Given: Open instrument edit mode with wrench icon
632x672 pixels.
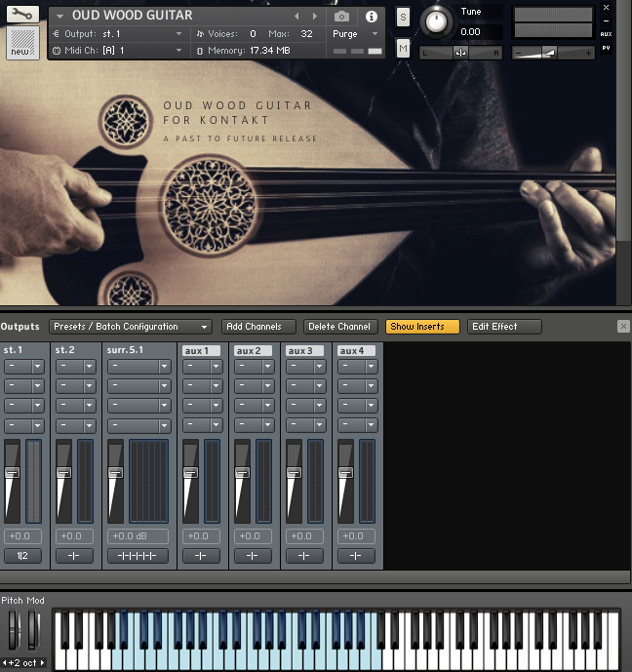Looking at the screenshot, I should [22, 15].
